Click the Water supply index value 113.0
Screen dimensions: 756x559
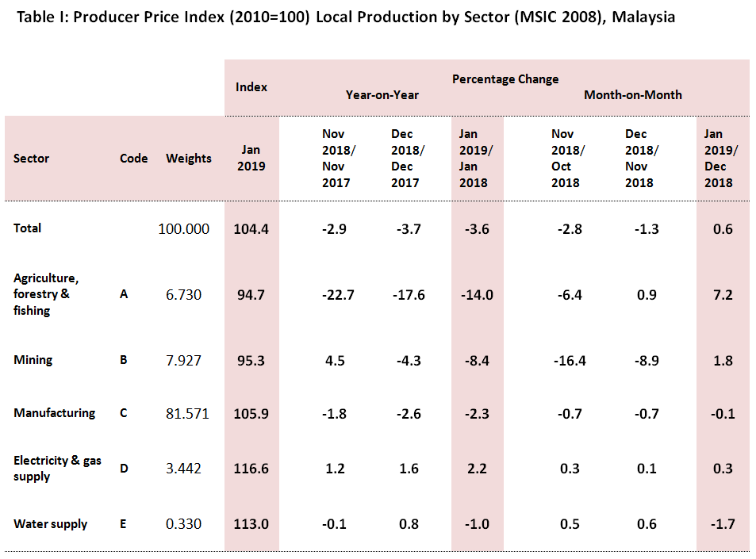[x=251, y=524]
